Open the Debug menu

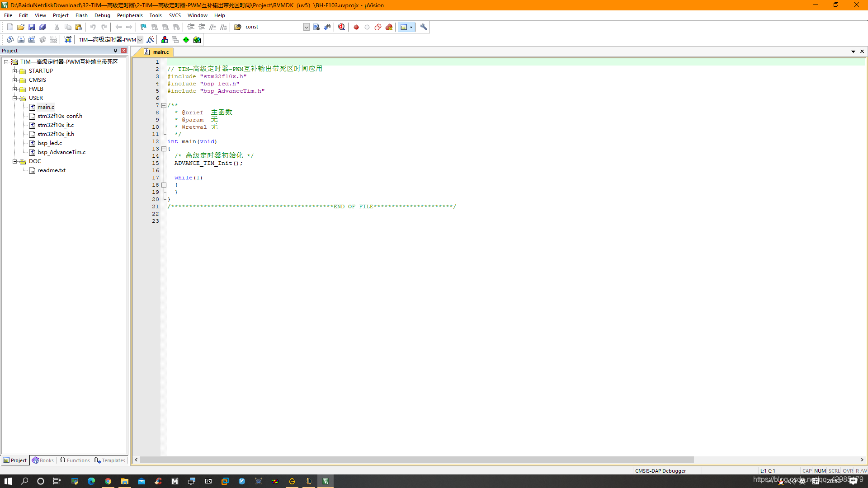(x=102, y=15)
